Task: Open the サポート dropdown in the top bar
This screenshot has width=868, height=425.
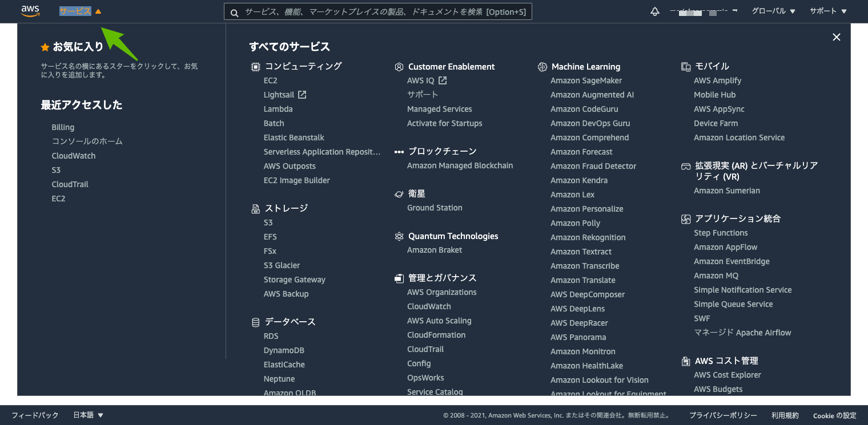Action: coord(829,11)
